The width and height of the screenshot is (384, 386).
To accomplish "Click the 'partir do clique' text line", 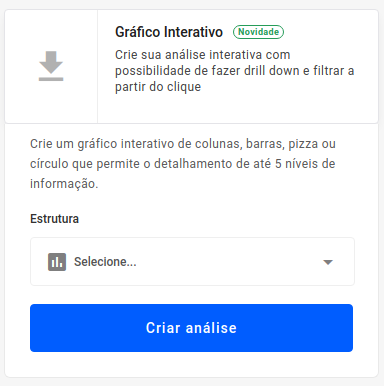I will [x=158, y=87].
